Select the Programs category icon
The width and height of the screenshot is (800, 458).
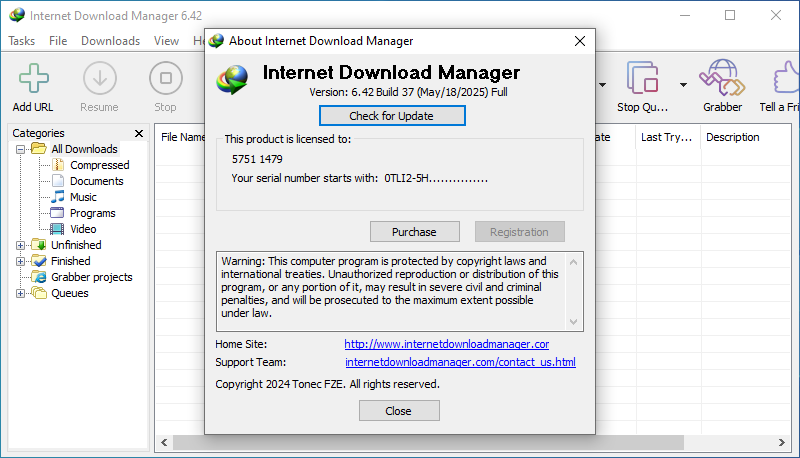57,213
